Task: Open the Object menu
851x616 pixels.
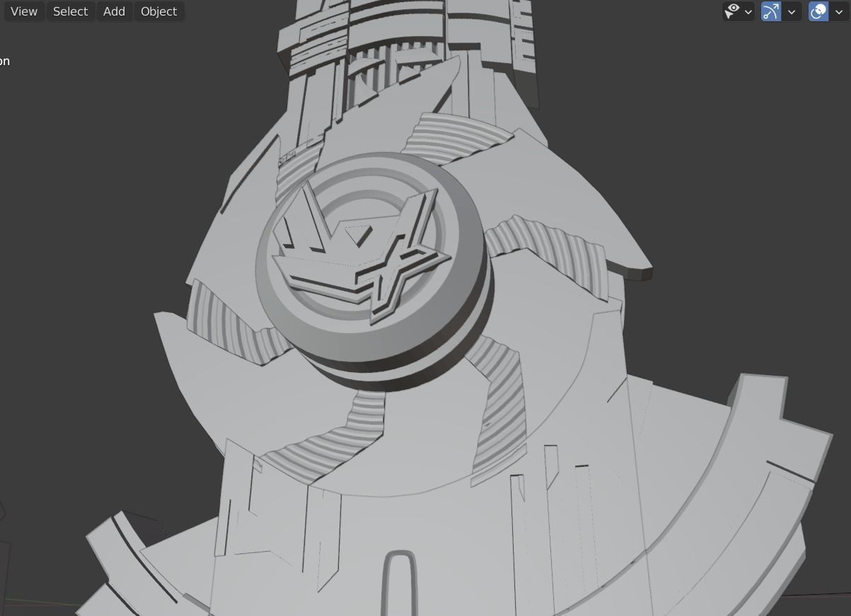Action: pyautogui.click(x=158, y=11)
